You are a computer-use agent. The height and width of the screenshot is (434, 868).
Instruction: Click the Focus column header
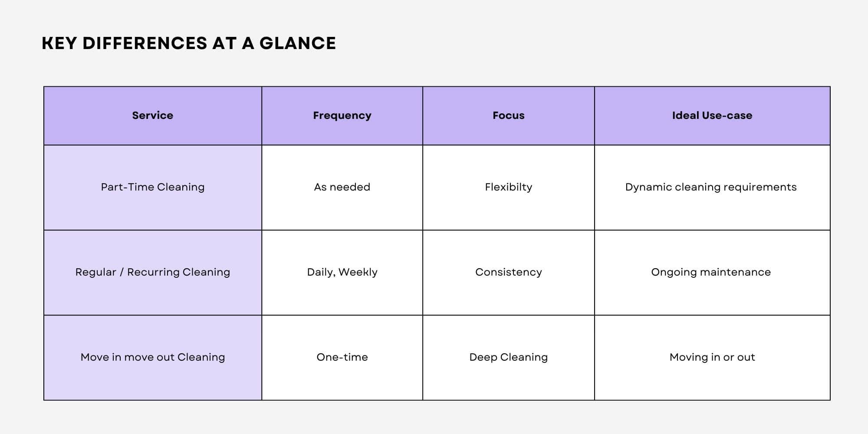click(x=508, y=115)
